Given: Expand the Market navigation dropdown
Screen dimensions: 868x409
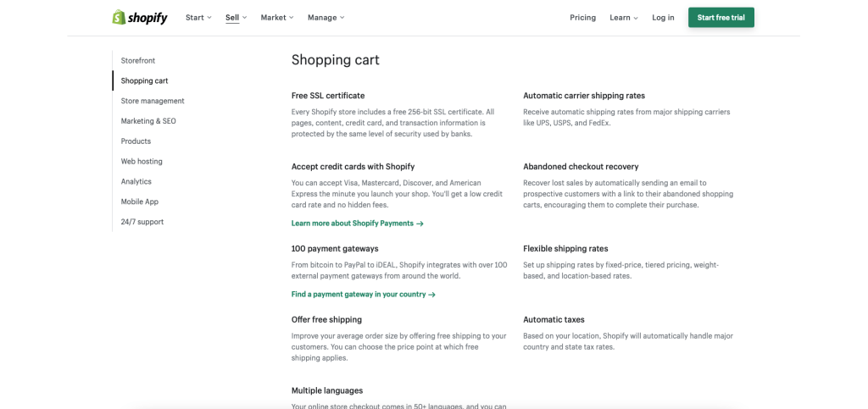Looking at the screenshot, I should pos(277,18).
